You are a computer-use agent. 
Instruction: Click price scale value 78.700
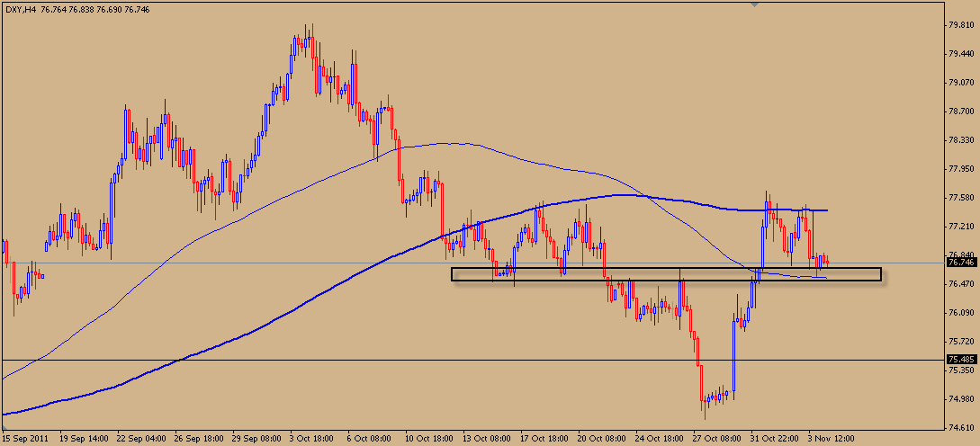point(962,111)
